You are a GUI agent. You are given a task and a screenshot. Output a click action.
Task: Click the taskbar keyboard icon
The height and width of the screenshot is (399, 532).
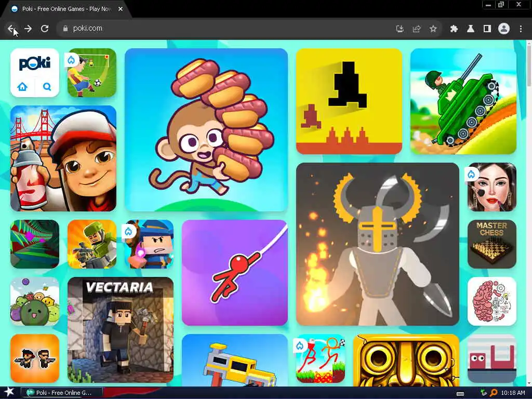click(x=460, y=393)
